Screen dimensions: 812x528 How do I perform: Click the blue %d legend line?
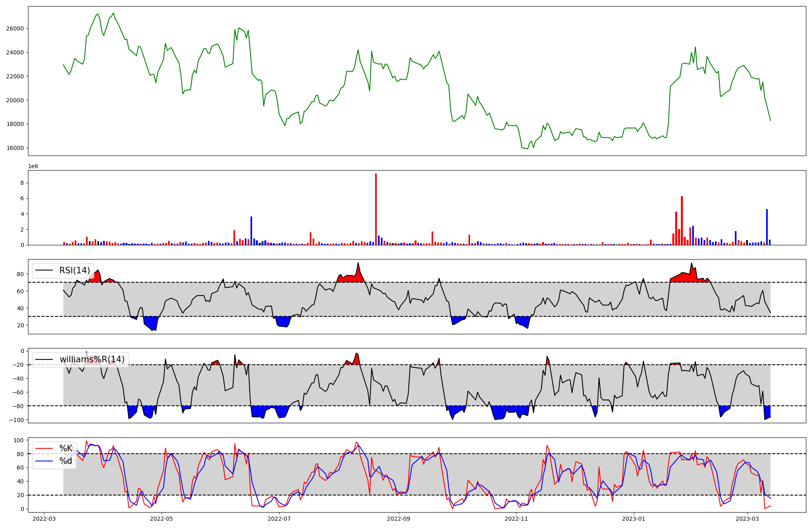click(44, 461)
